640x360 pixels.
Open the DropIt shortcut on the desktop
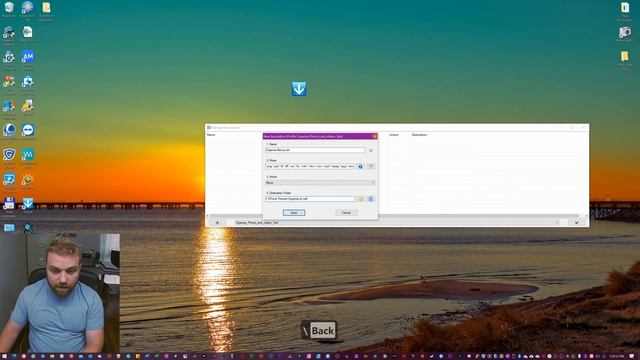tap(27, 204)
